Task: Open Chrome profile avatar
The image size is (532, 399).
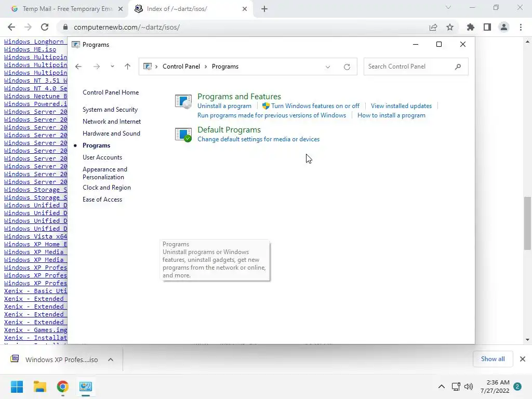Action: click(504, 27)
